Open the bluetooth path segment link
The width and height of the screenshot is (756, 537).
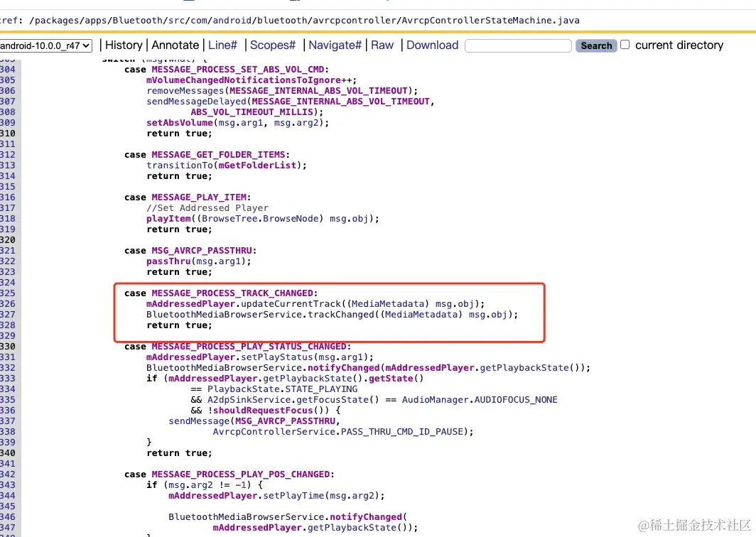click(x=282, y=21)
